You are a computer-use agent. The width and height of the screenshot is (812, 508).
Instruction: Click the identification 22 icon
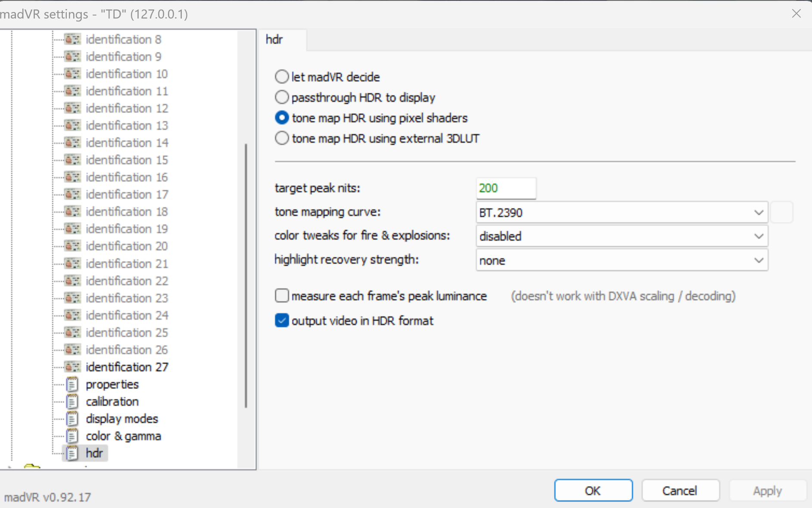(x=72, y=281)
